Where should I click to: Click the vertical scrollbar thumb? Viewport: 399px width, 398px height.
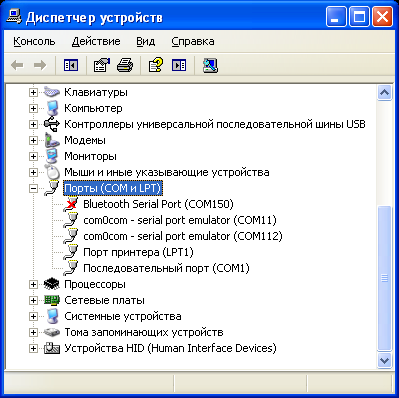pyautogui.click(x=384, y=278)
